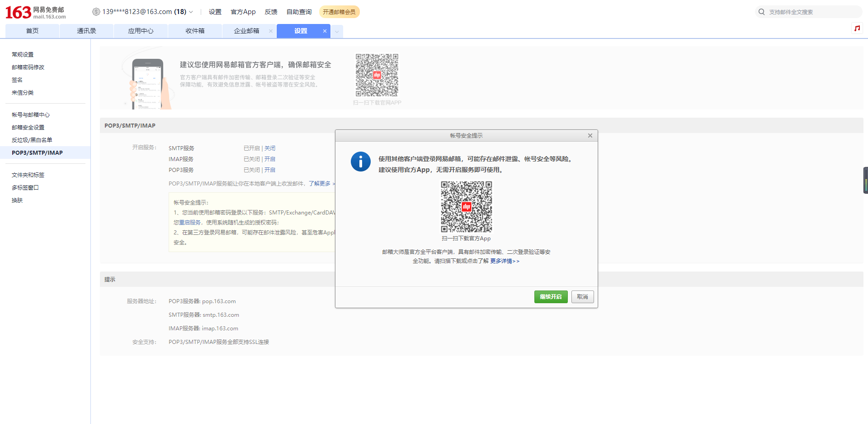The image size is (868, 424).
Task: Click 关闭 for the SMTP service
Action: click(270, 148)
